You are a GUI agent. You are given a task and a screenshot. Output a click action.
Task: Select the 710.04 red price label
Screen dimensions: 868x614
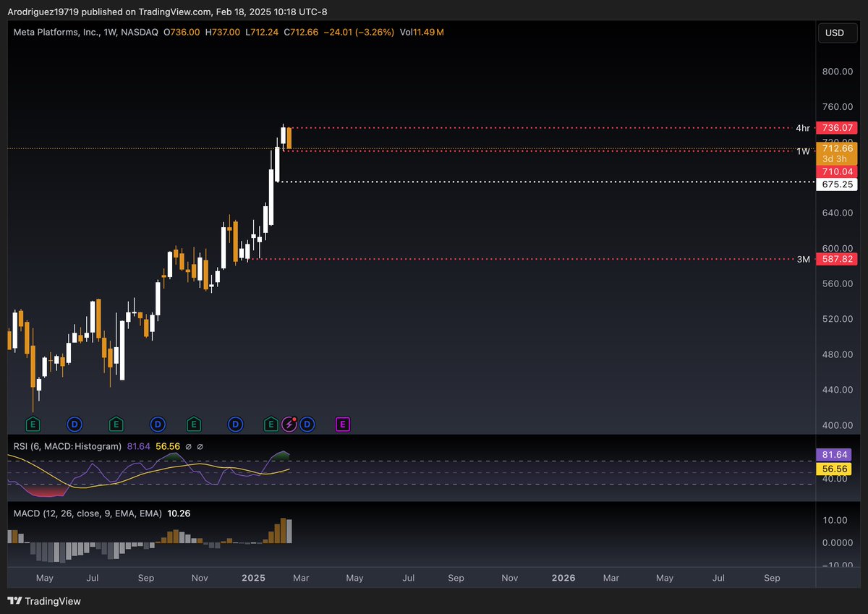coord(836,171)
